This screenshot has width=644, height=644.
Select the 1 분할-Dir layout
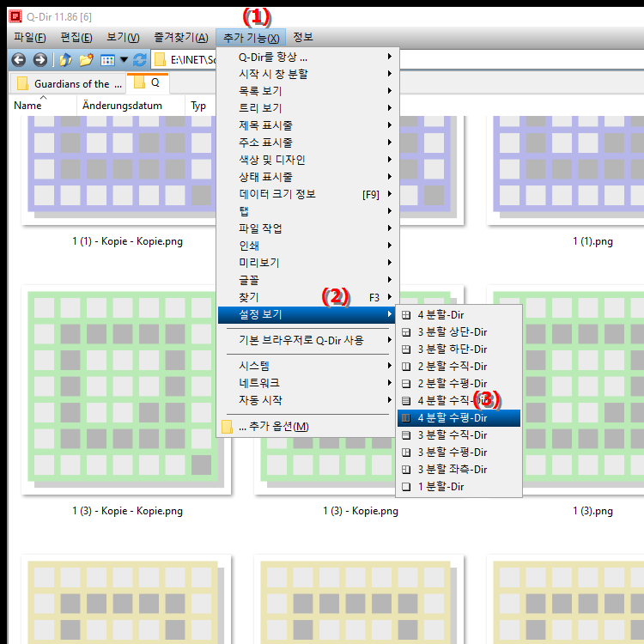coord(459,487)
